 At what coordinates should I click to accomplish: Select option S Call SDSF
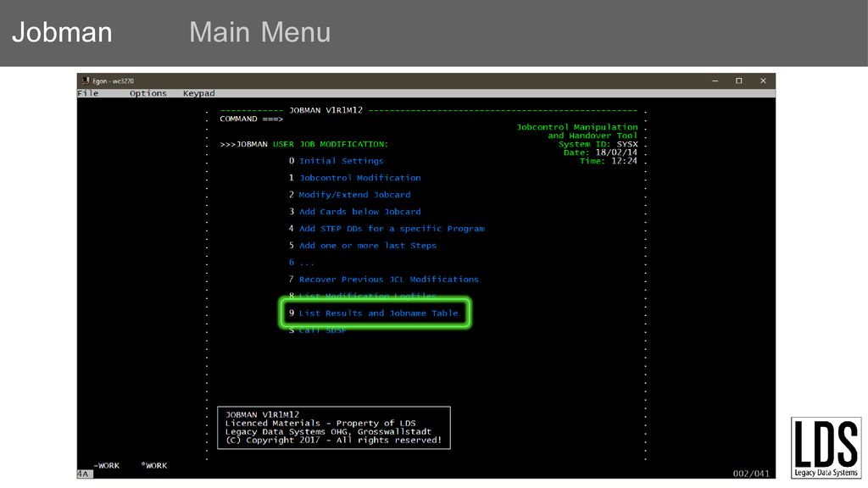point(318,330)
